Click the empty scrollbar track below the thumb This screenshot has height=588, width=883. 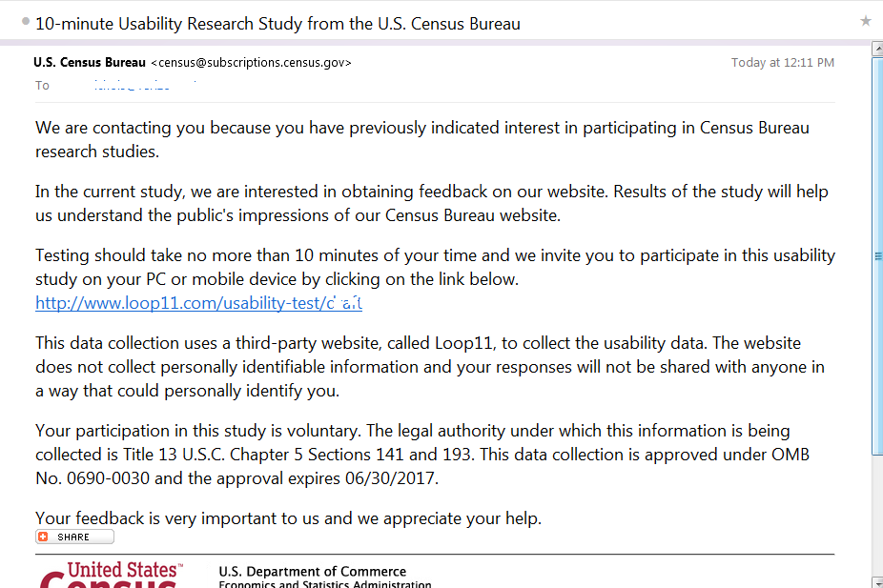click(877, 515)
